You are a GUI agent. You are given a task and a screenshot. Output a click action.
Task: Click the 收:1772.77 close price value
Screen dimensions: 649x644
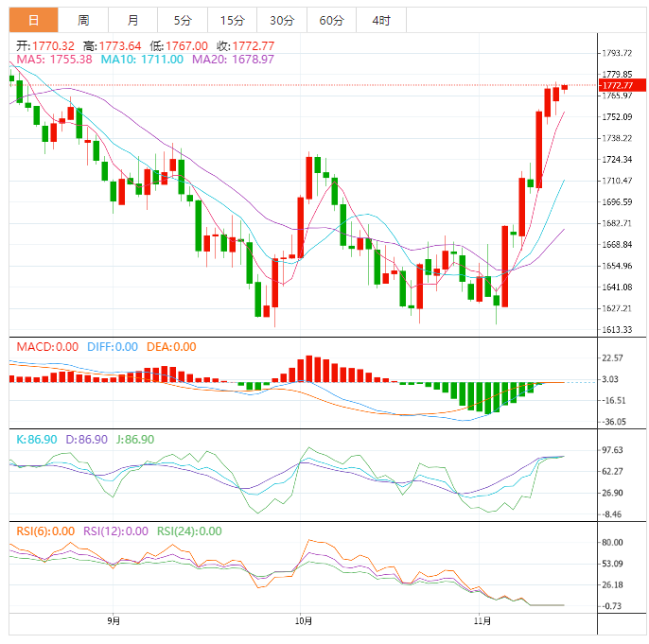(x=245, y=46)
